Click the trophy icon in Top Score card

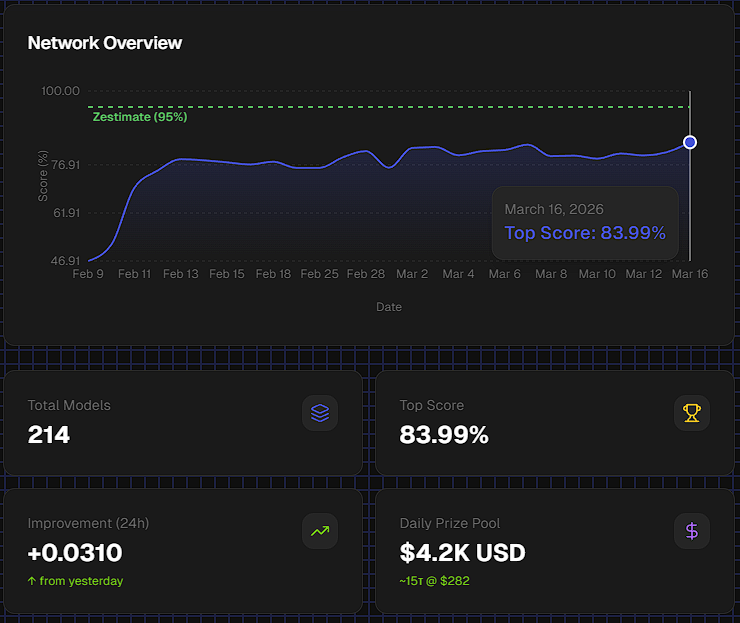pyautogui.click(x=692, y=413)
